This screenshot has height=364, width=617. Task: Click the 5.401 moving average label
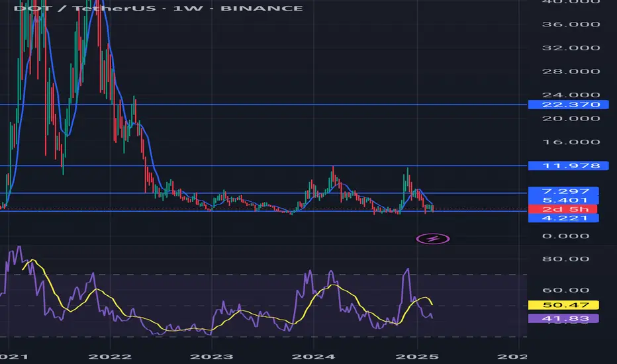[563, 201]
